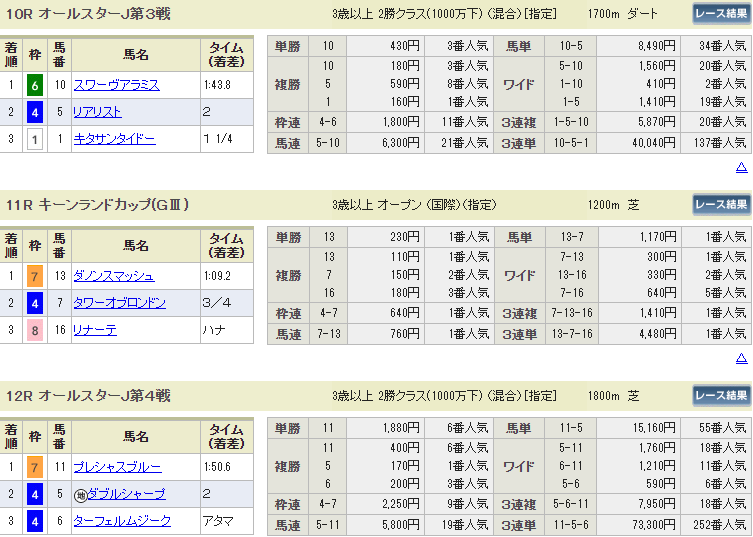Click blue frame number 4 beside タワーオブロンドン

click(x=35, y=303)
